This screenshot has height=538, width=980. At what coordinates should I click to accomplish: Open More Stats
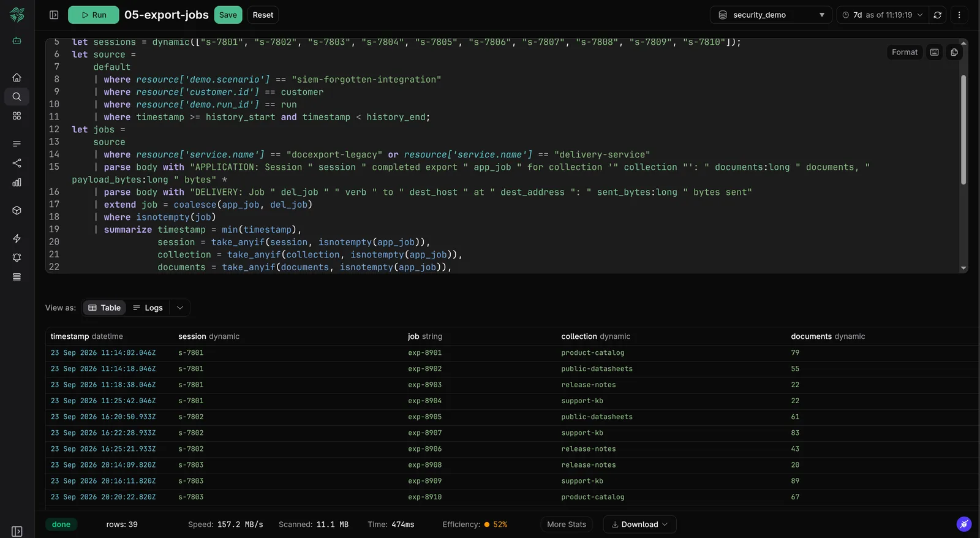[x=567, y=525]
